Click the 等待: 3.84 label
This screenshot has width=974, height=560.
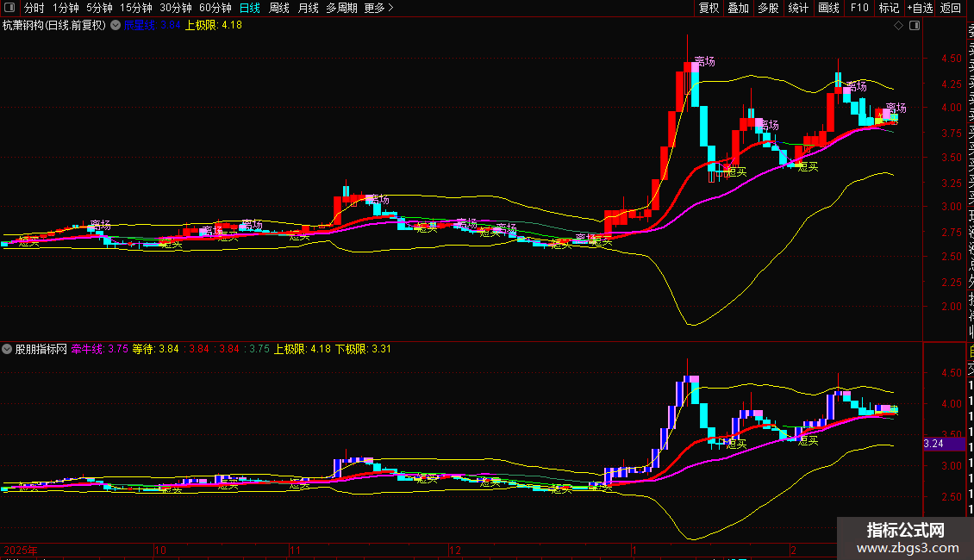point(155,349)
